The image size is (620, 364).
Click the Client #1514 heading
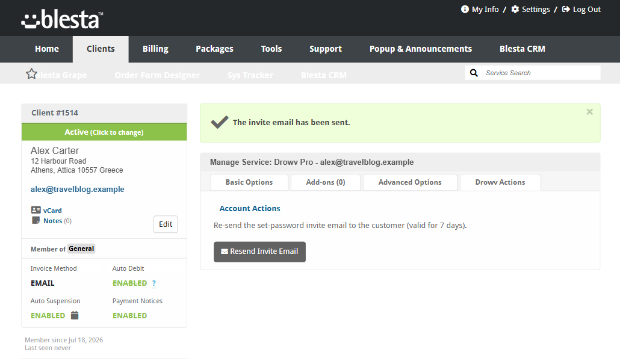pyautogui.click(x=55, y=113)
